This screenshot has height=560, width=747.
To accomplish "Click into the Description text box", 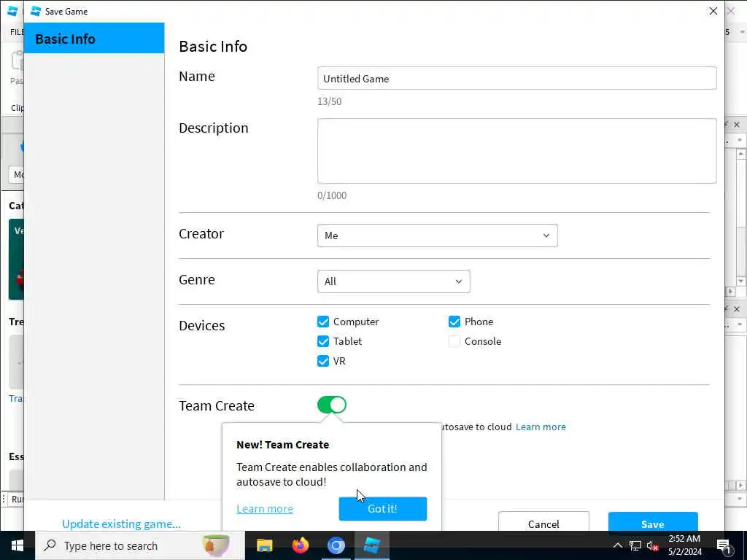I will (x=517, y=151).
